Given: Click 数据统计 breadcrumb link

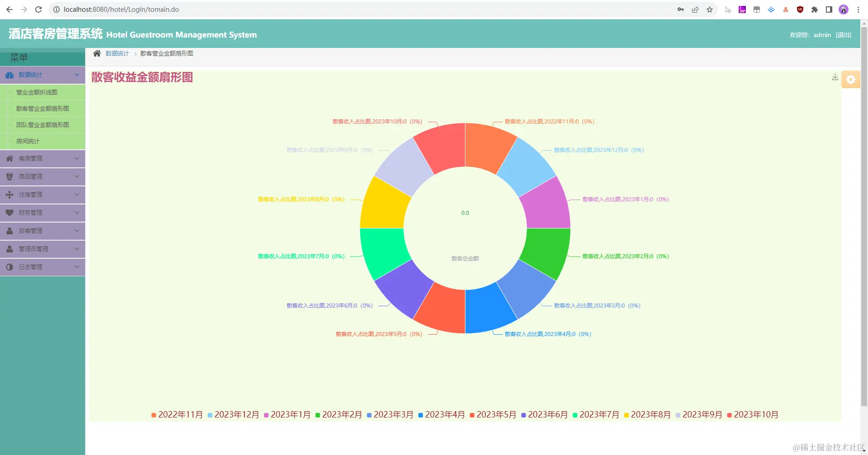Looking at the screenshot, I should pyautogui.click(x=117, y=53).
